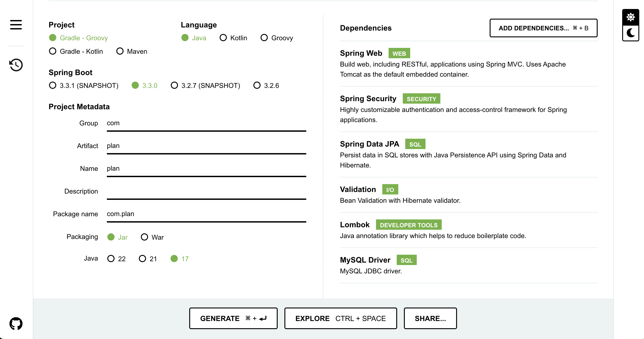
Task: Choose Kotlin as the language
Action: [x=223, y=38]
